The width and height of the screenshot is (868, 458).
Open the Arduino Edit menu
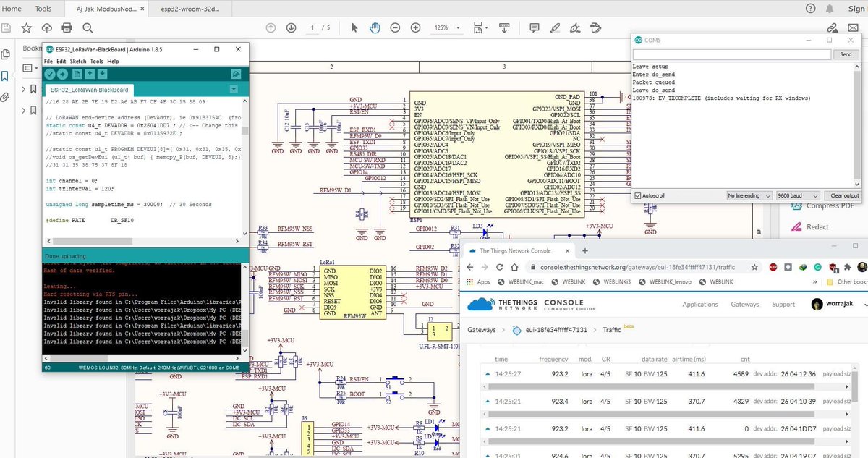coord(61,62)
